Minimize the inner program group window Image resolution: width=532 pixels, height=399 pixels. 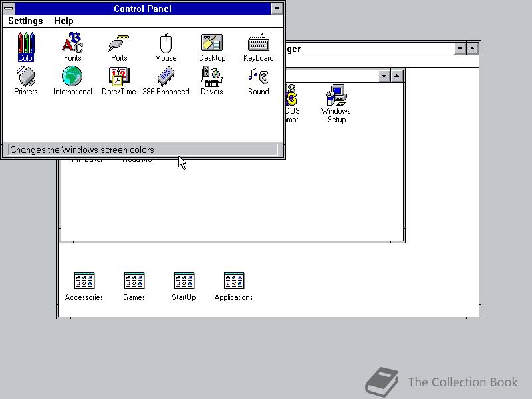(x=384, y=76)
